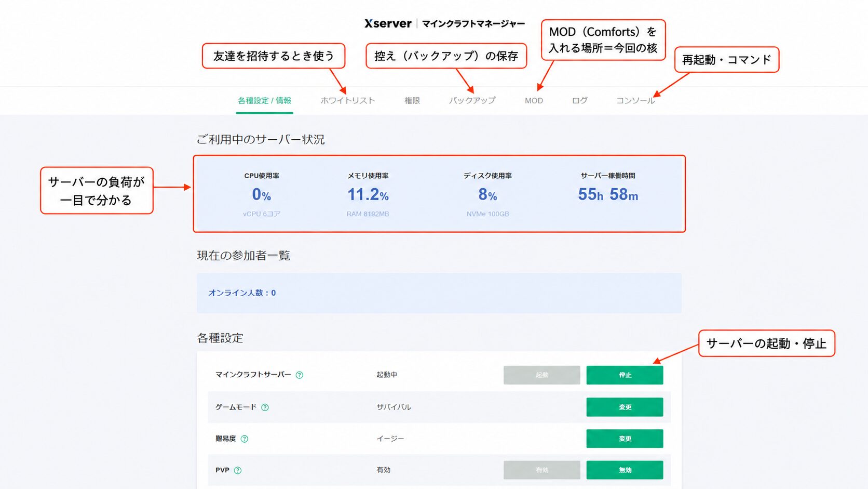This screenshot has width=868, height=489.
Task: Stop the Minecraft server with 停止 button
Action: [x=625, y=375]
